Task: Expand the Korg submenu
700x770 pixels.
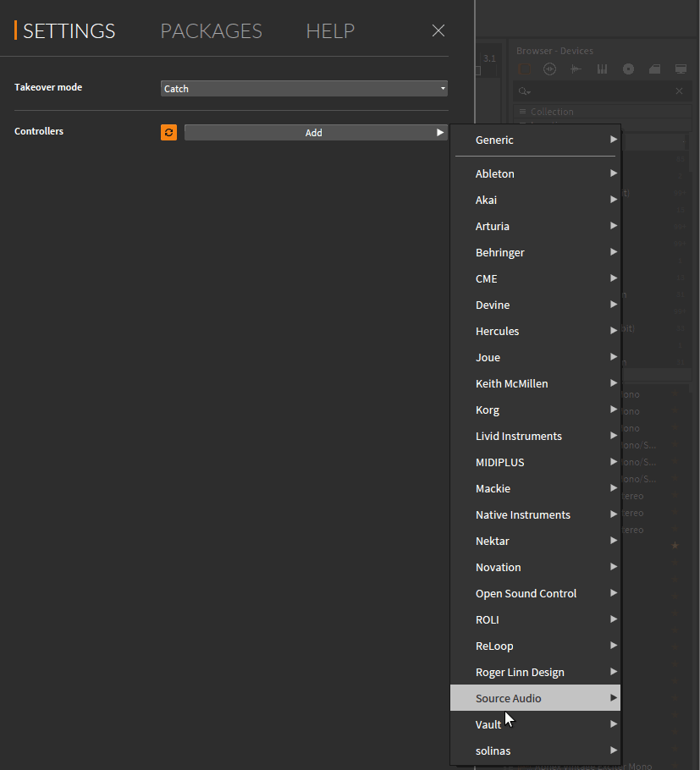Action: tap(536, 410)
